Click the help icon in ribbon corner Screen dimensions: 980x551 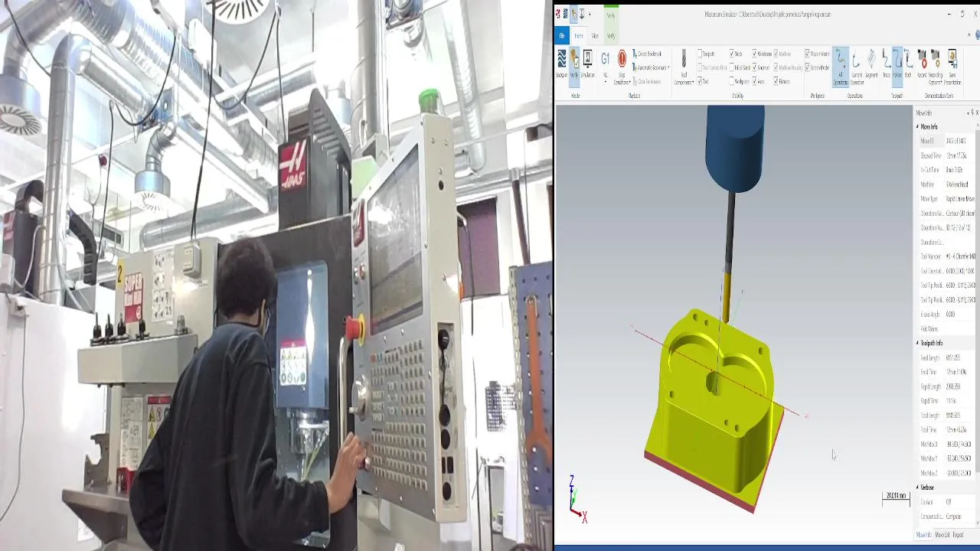point(978,34)
